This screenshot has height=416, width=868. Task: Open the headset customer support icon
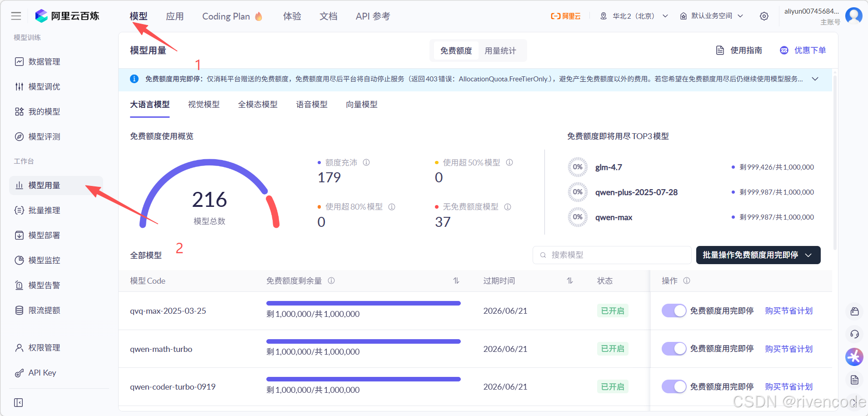pyautogui.click(x=854, y=334)
